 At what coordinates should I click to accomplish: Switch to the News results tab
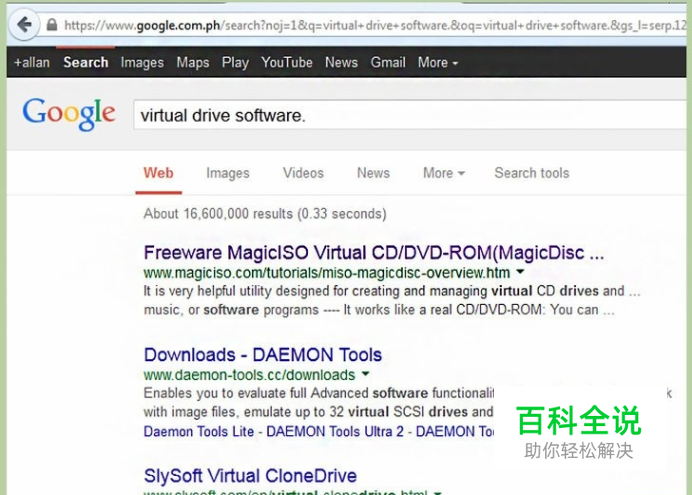coord(373,173)
